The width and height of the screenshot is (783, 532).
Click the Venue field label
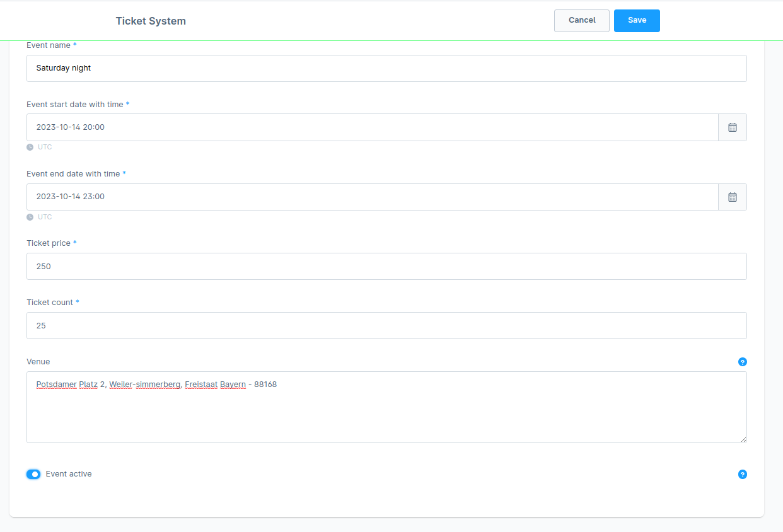[38, 362]
